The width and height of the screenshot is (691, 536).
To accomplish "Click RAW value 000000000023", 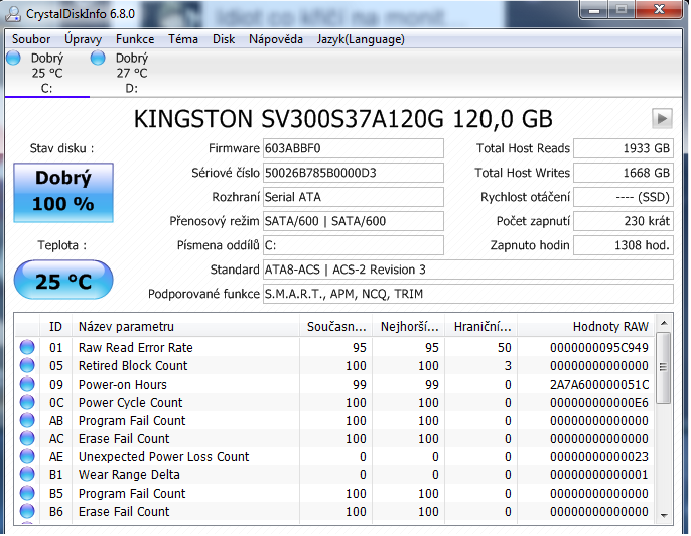I will (x=599, y=457).
